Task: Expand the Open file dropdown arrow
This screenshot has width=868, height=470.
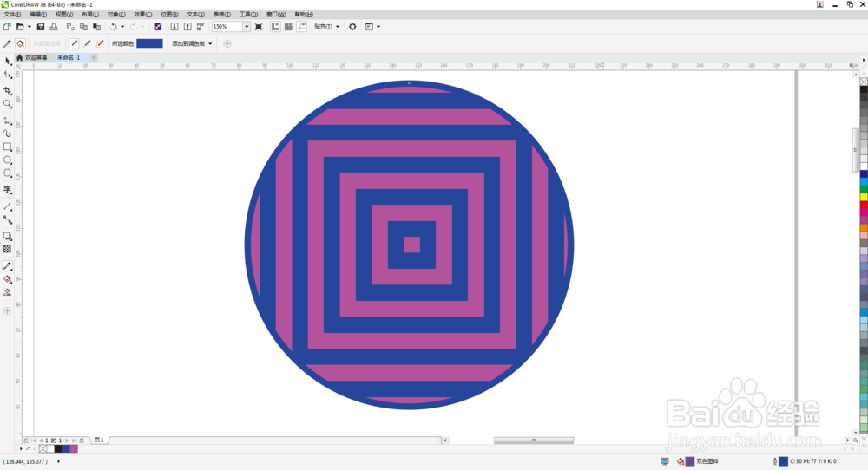Action: (30, 27)
